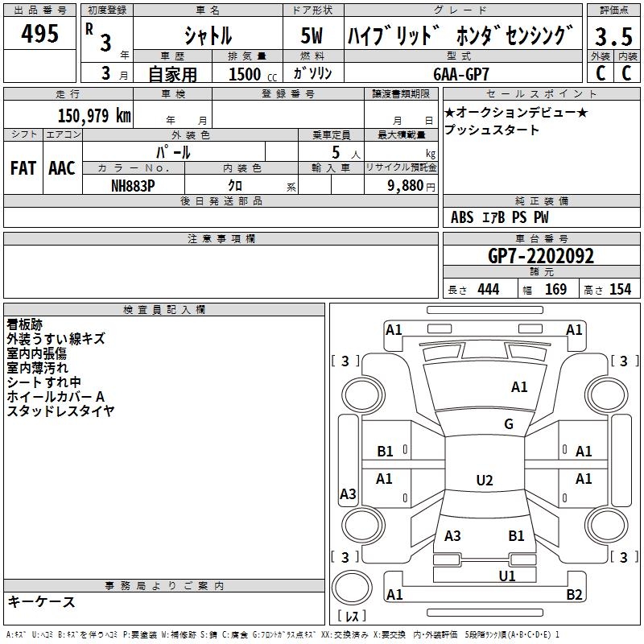This screenshot has width=644, height=644.
Task: Select the recycle deposit 9,880円
Action: click(x=411, y=186)
